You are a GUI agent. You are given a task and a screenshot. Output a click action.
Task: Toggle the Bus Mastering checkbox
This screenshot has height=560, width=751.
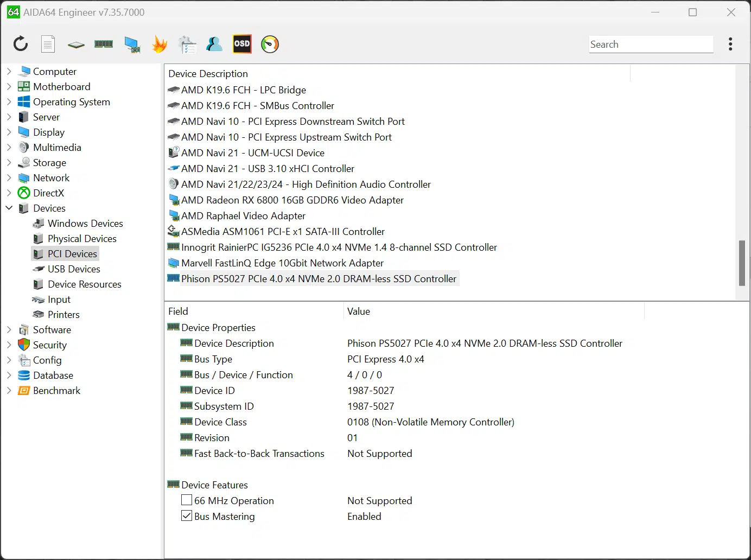(187, 516)
